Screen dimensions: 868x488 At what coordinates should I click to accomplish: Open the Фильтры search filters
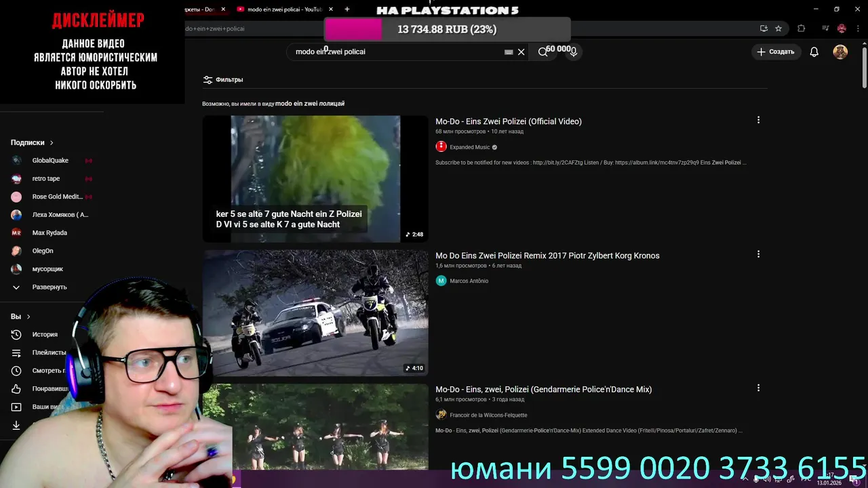point(223,79)
